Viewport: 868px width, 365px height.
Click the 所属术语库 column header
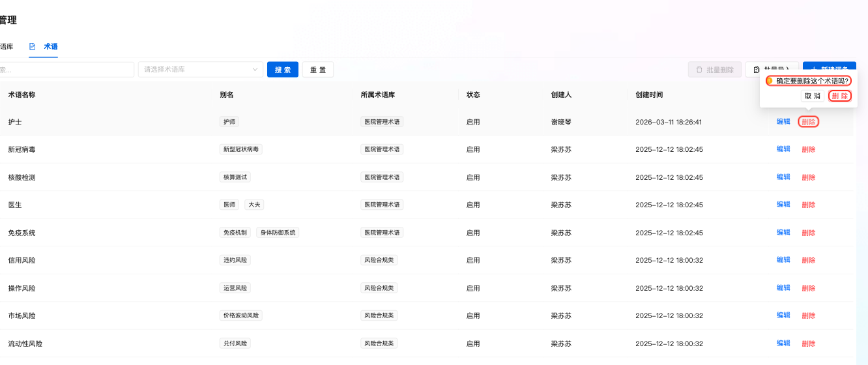[x=378, y=95]
